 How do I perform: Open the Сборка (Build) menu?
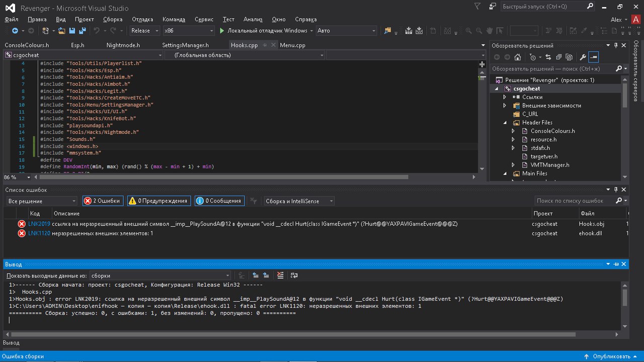click(113, 19)
